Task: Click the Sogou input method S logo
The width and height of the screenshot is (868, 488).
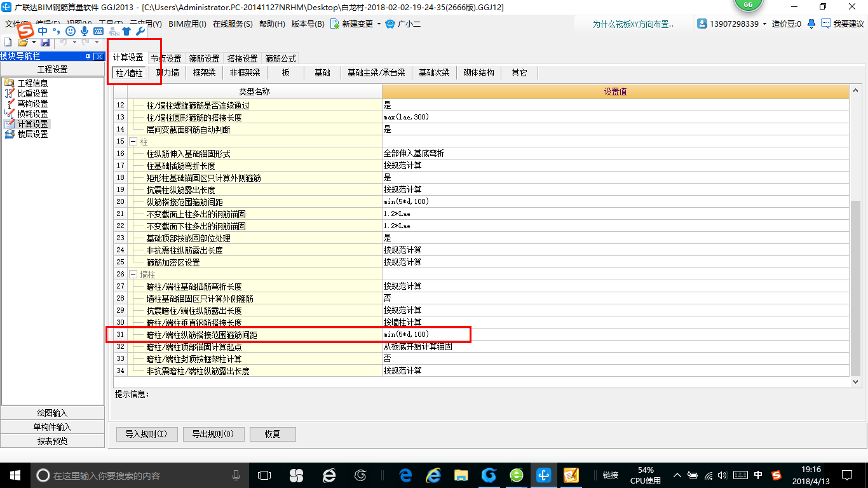Action: (x=25, y=30)
